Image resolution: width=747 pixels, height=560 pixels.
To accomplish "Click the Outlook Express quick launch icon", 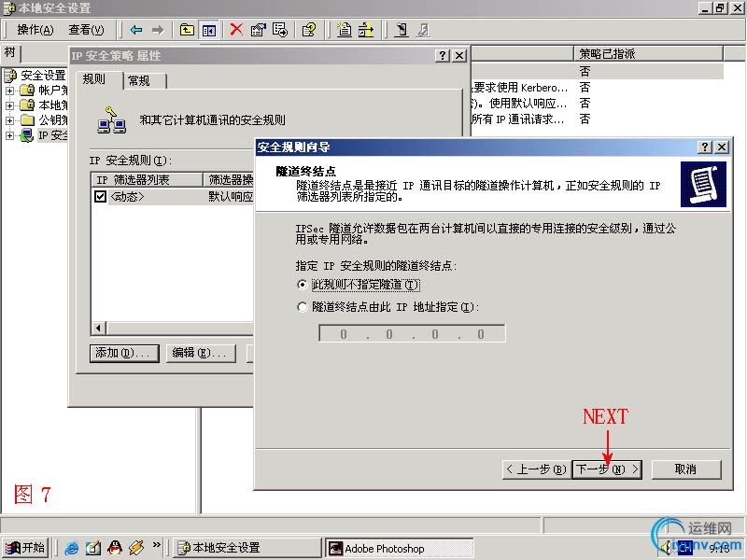I will tap(93, 548).
